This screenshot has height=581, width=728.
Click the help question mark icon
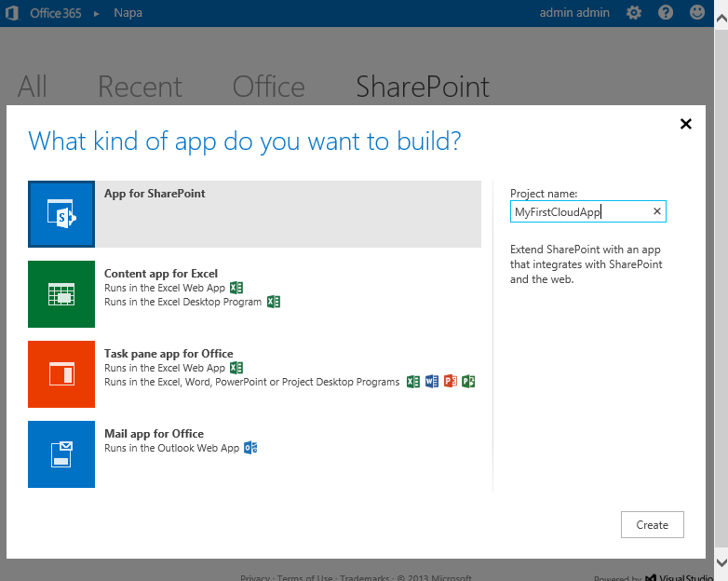click(x=666, y=13)
